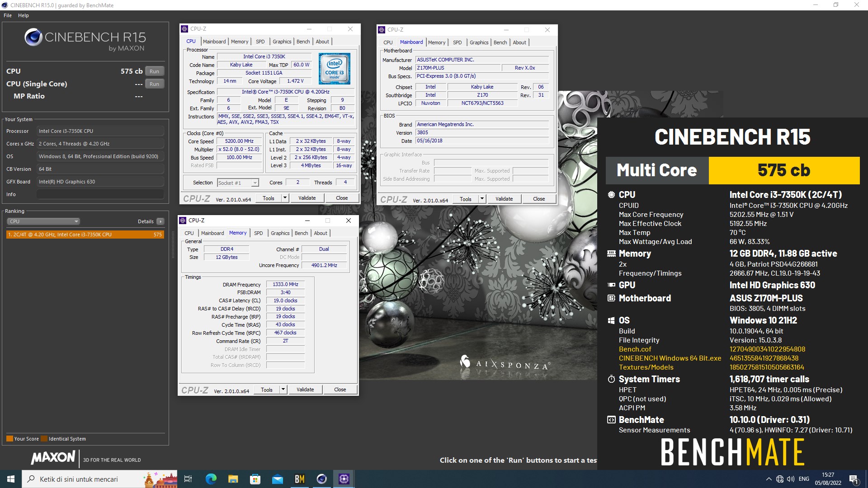Image resolution: width=868 pixels, height=488 pixels.
Task: Click the Model Z170M-PLUS field
Action: pyautogui.click(x=458, y=68)
